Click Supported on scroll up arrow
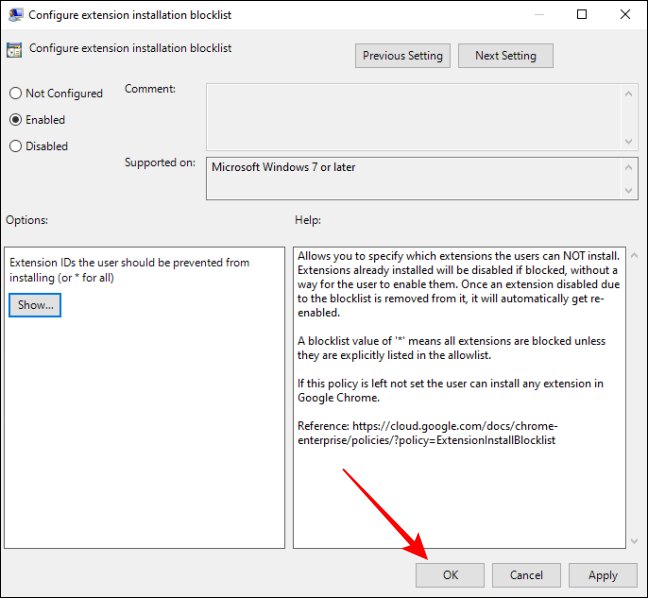Image resolution: width=648 pixels, height=598 pixels. (x=629, y=167)
